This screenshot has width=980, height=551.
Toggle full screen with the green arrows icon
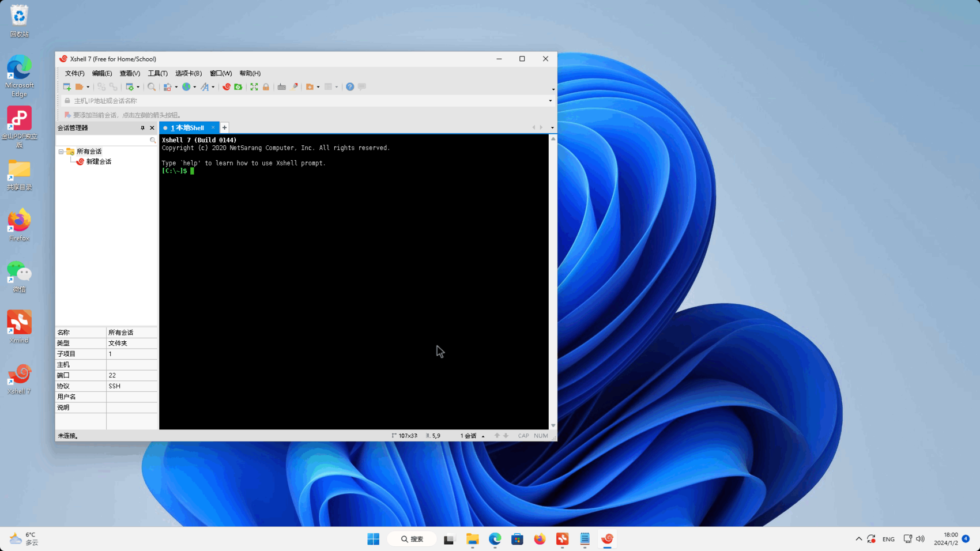(254, 87)
